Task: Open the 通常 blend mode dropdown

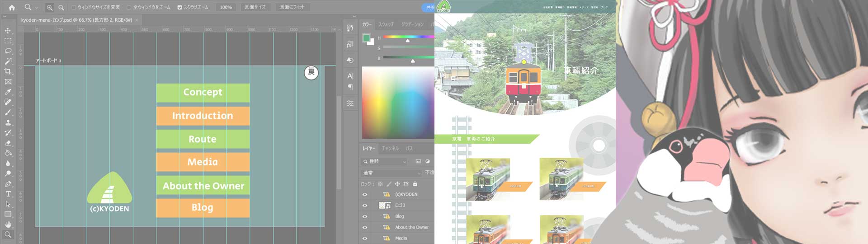Action: pyautogui.click(x=392, y=173)
